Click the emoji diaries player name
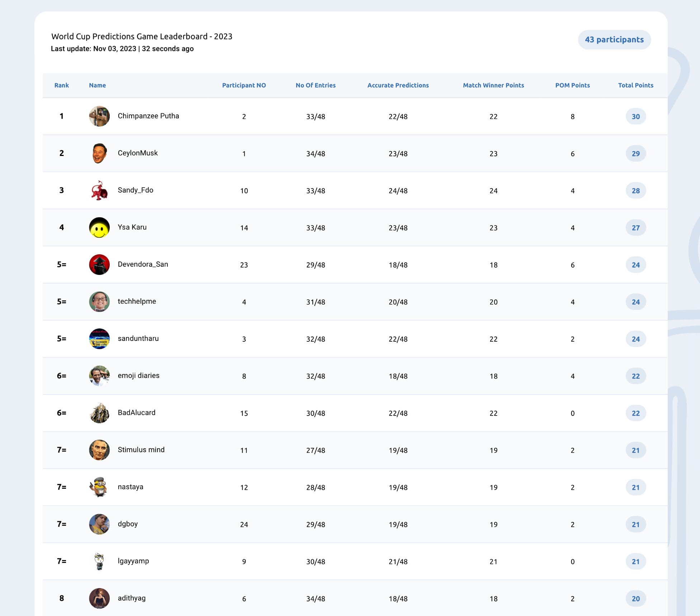This screenshot has height=616, width=700. click(138, 375)
